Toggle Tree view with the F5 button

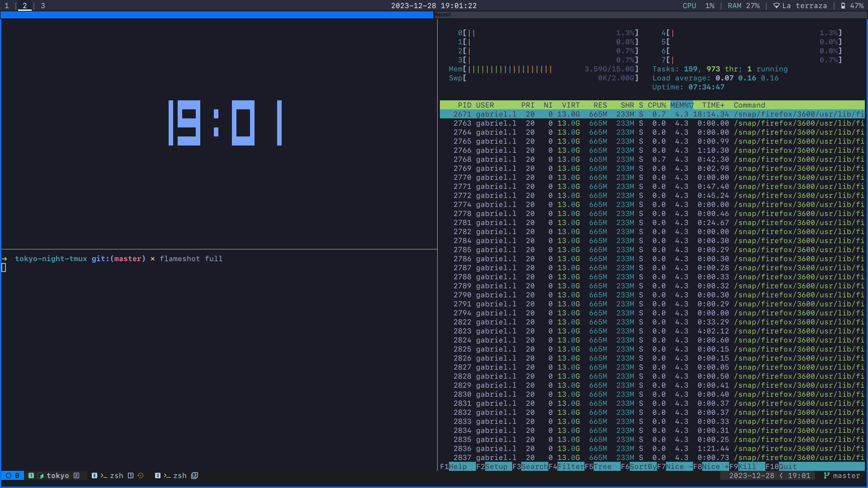[x=602, y=467]
